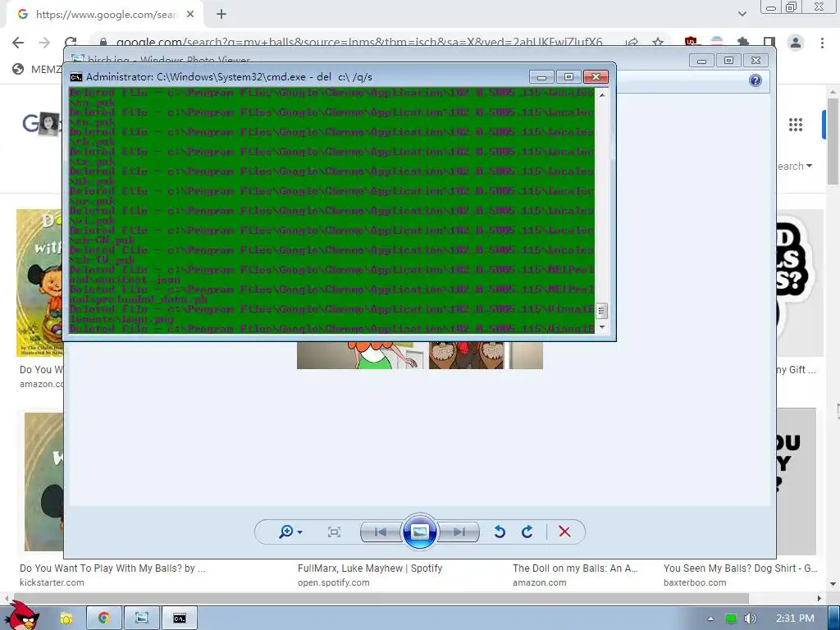The height and width of the screenshot is (630, 840).
Task: Switch to Chrome from the taskbar
Action: coord(104,619)
